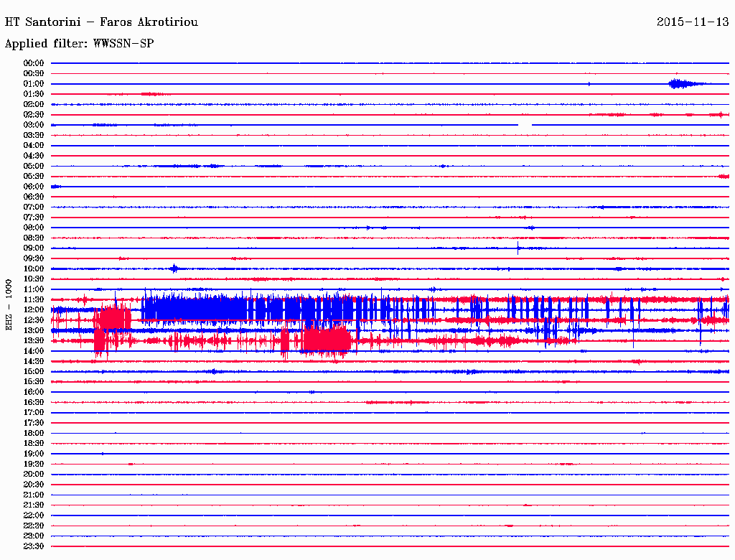This screenshot has height=560, width=735.
Task: Select the 22:00 time label
Action: (33, 515)
